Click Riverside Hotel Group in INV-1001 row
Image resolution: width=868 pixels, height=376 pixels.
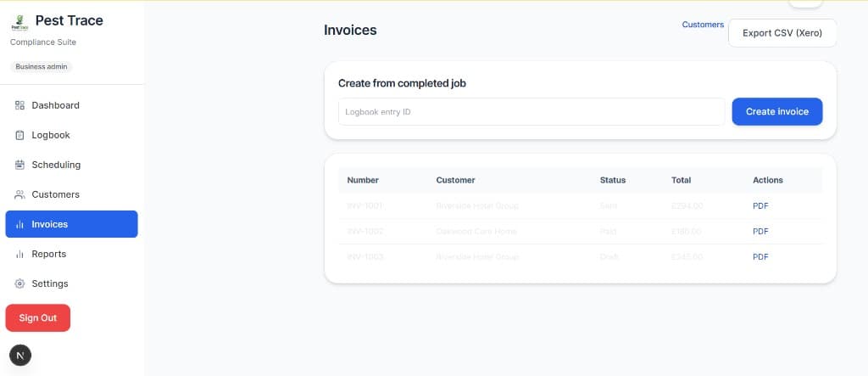tap(477, 205)
